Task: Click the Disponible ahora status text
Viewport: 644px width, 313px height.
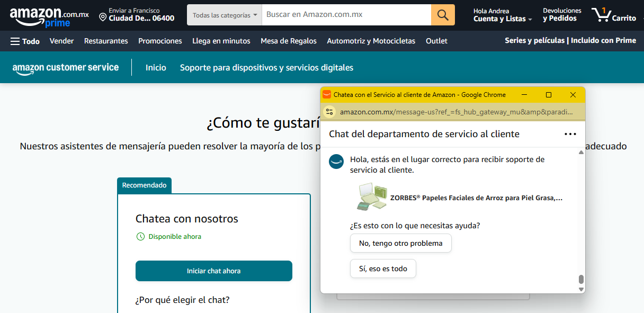Action: click(x=175, y=237)
